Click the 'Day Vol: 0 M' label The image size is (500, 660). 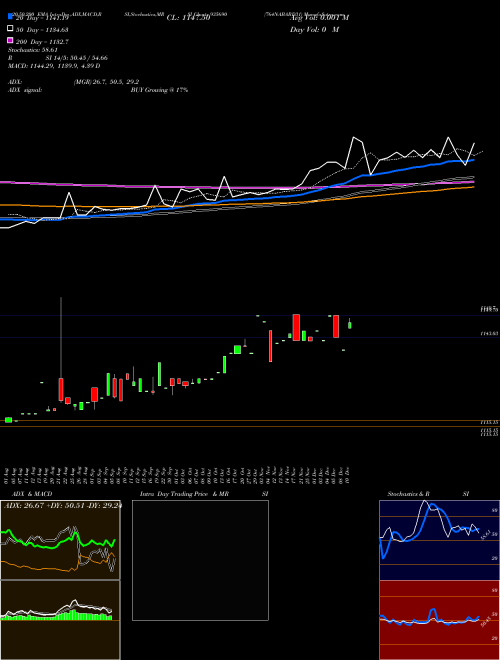coord(314,29)
